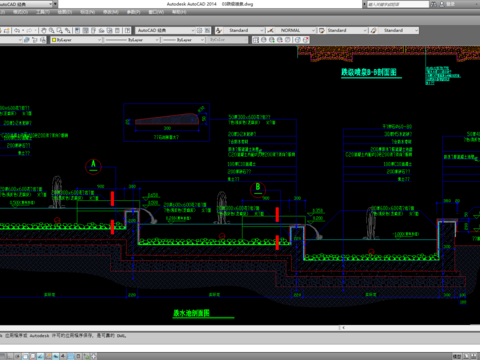This screenshot has width=480, height=360.
Task: Open the Text Style manager icon
Action: click(x=219, y=30)
